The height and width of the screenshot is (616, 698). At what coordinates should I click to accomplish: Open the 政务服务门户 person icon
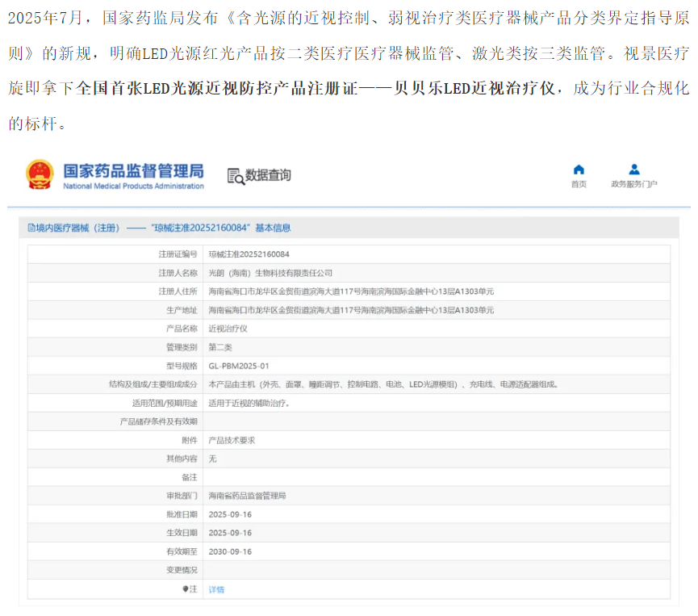click(634, 170)
